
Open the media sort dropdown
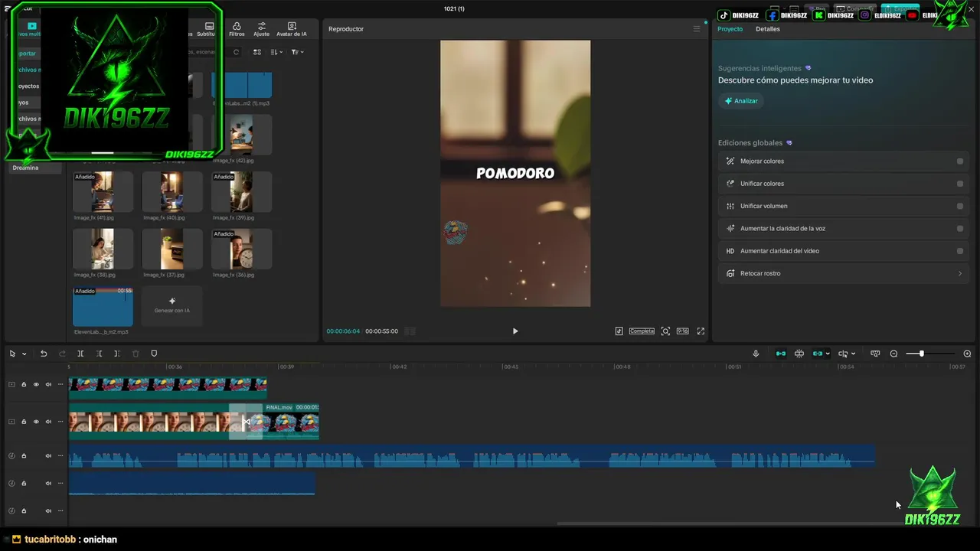(277, 52)
